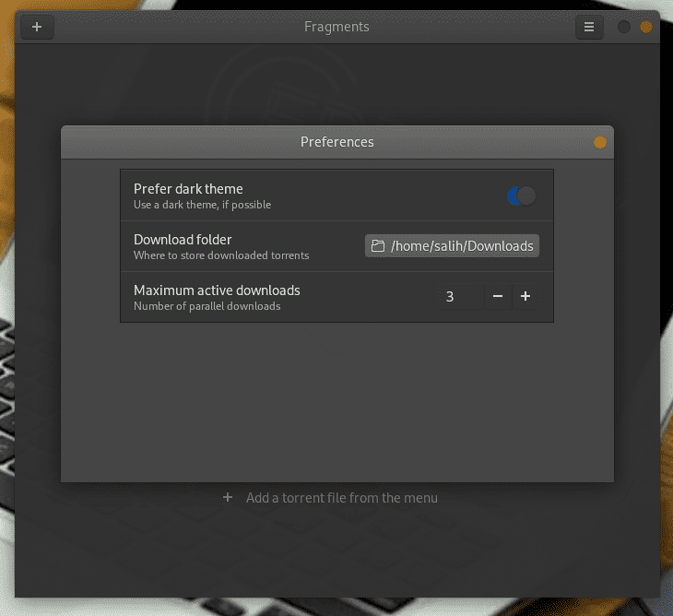Select the Download folder row label
This screenshot has width=673, height=616.
[183, 240]
